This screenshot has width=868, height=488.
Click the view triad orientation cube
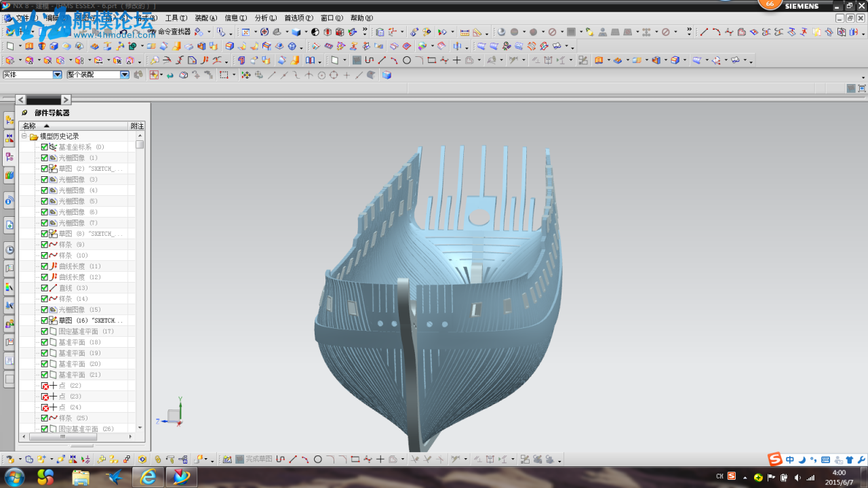pyautogui.click(x=174, y=415)
